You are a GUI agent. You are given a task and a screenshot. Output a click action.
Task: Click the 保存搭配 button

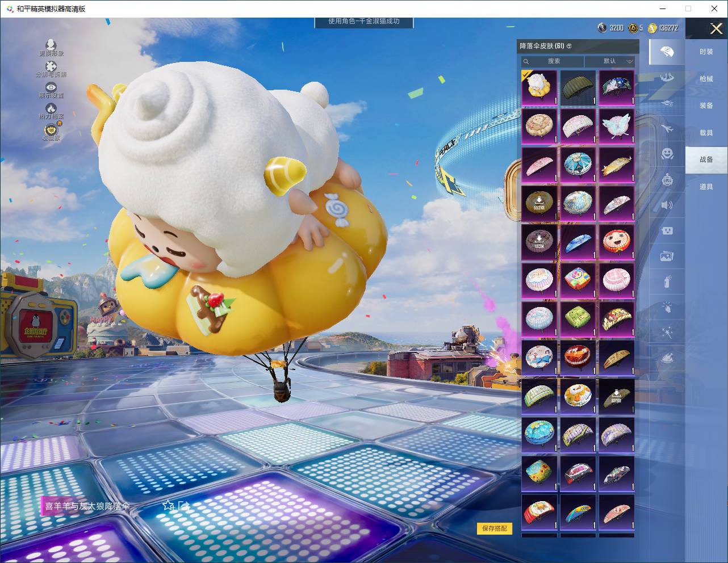(x=495, y=528)
